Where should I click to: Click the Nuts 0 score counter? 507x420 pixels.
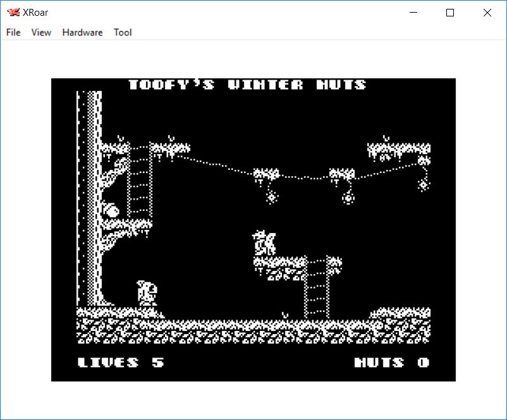click(391, 363)
